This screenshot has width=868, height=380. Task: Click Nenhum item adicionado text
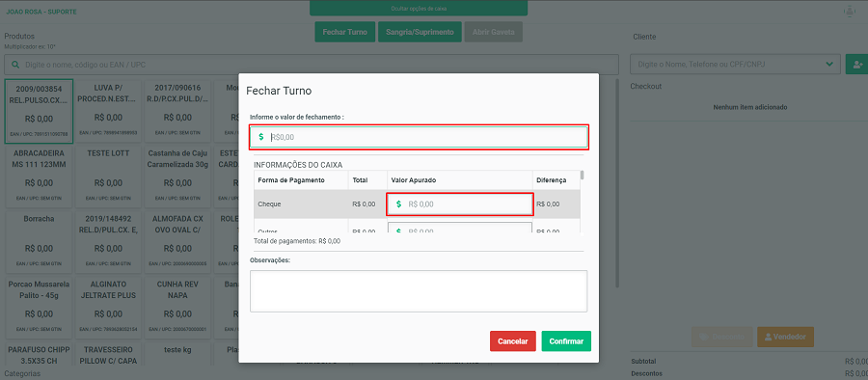coord(750,107)
